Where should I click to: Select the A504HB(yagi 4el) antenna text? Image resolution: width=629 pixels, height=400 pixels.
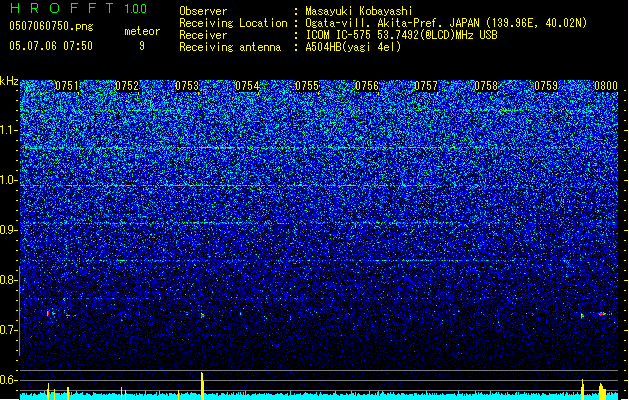tap(353, 47)
